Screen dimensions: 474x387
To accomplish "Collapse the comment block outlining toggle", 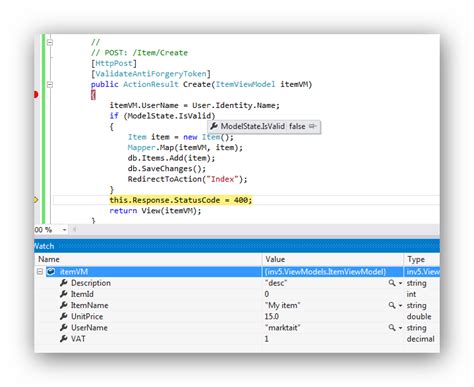I will [50, 42].
